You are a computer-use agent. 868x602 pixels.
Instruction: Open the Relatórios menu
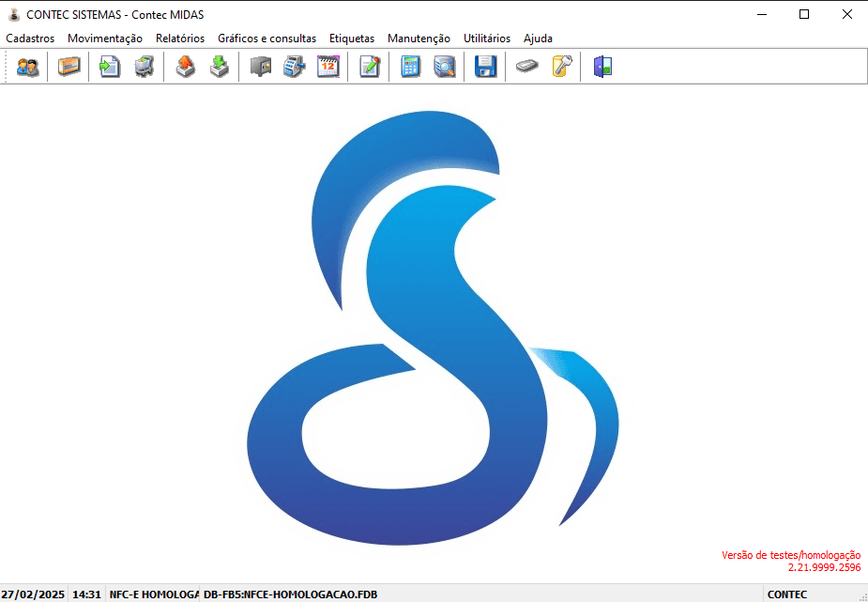(x=180, y=39)
